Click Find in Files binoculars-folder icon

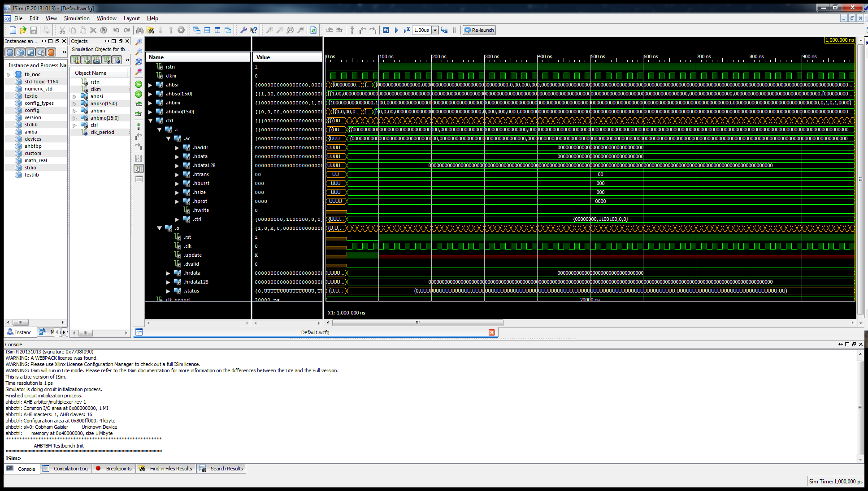click(150, 30)
